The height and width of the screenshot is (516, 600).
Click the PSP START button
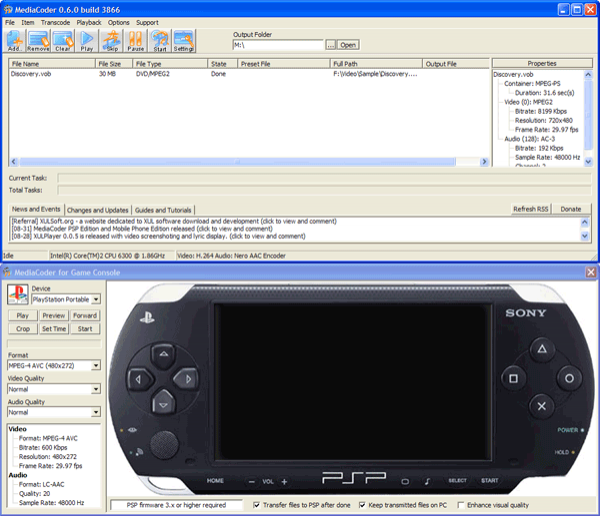(490, 480)
